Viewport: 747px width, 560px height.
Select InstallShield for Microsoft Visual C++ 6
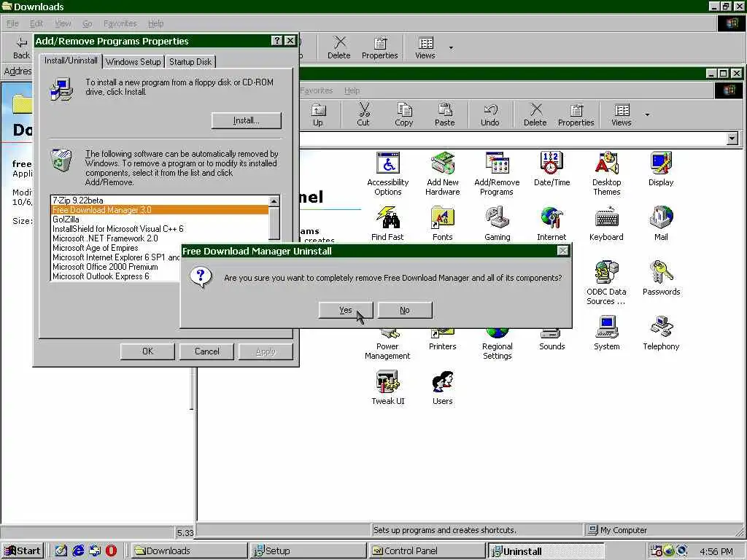click(159, 229)
